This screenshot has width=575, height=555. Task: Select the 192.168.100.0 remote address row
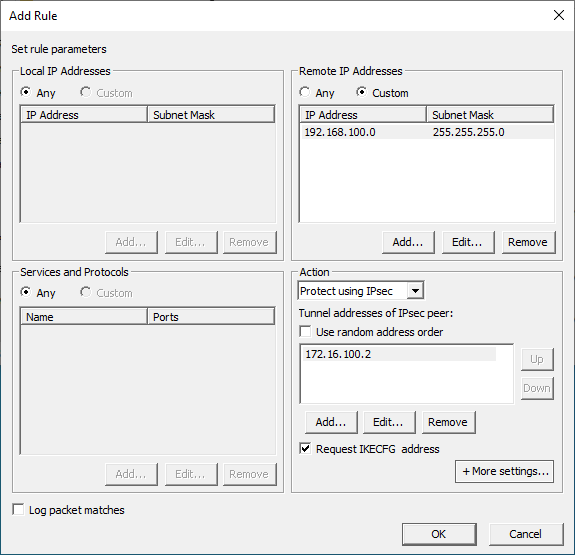pyautogui.click(x=426, y=132)
